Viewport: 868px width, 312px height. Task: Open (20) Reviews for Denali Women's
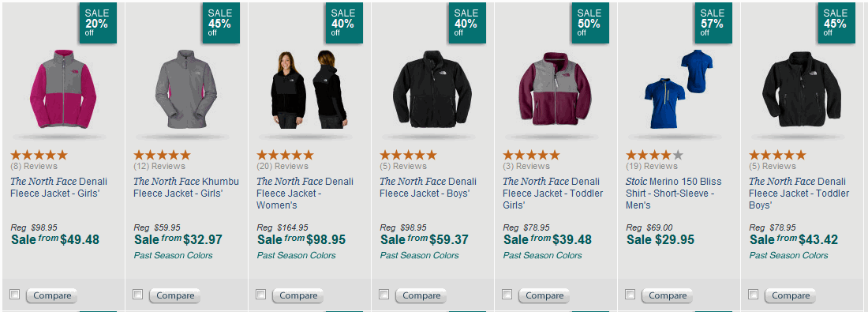[282, 166]
